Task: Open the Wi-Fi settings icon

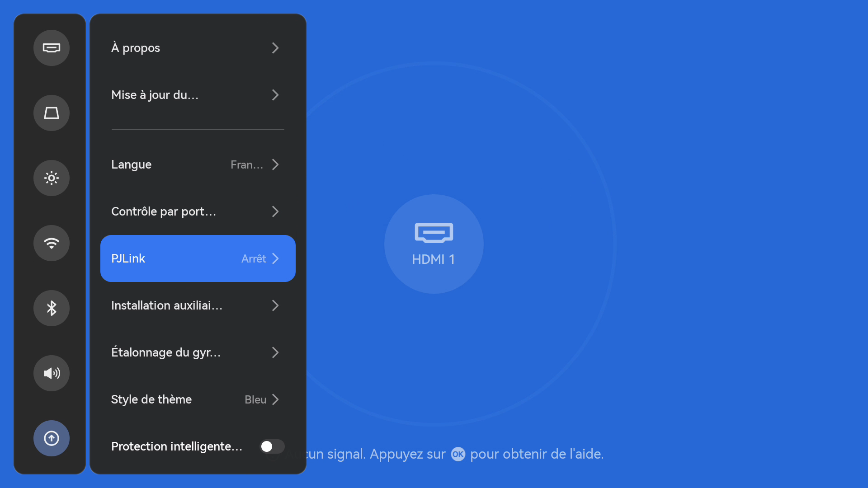Action: pyautogui.click(x=51, y=243)
